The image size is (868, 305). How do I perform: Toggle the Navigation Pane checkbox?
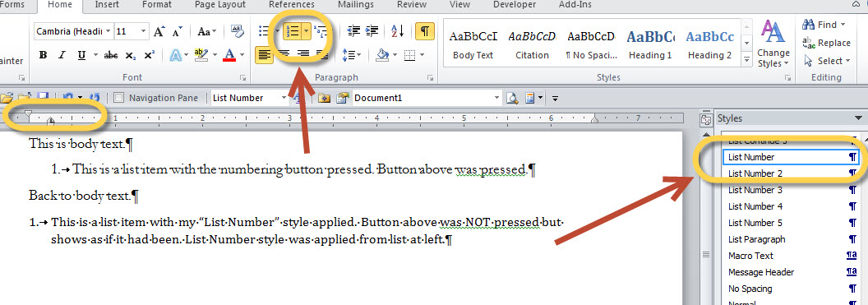(x=118, y=98)
